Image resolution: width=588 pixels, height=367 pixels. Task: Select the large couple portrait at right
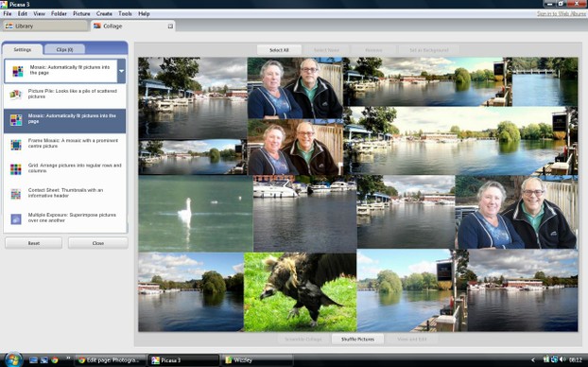[517, 212]
